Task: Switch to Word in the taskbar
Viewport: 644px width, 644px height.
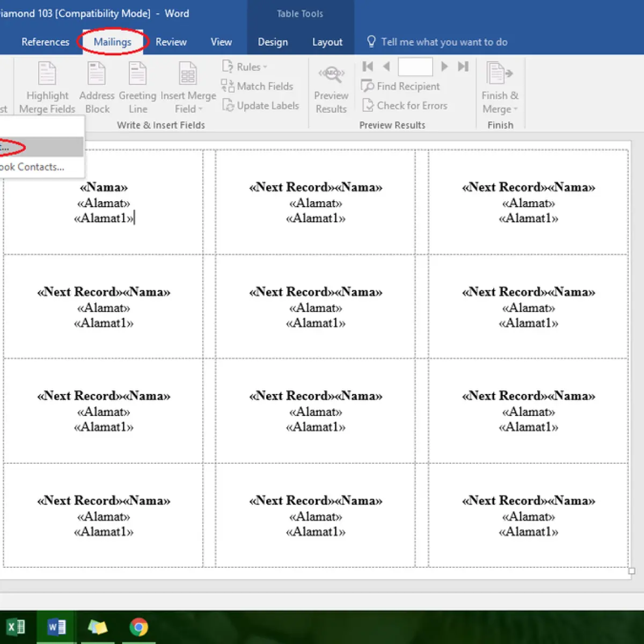Action: [x=56, y=627]
